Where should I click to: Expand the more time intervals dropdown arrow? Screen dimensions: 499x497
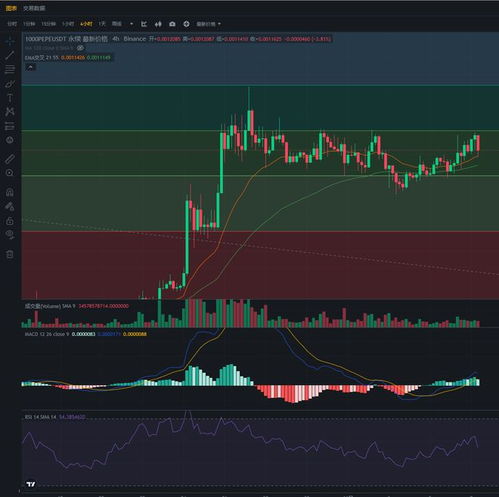[x=131, y=24]
